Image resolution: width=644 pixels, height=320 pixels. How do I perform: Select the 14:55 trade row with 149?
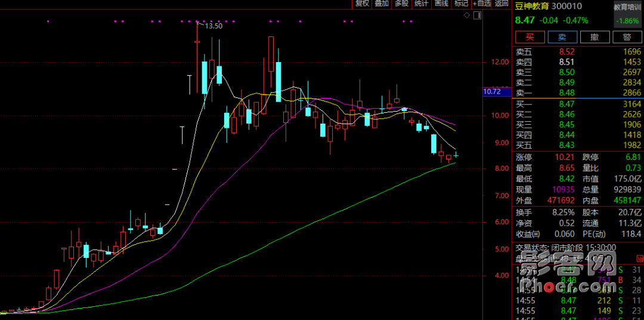(x=578, y=310)
